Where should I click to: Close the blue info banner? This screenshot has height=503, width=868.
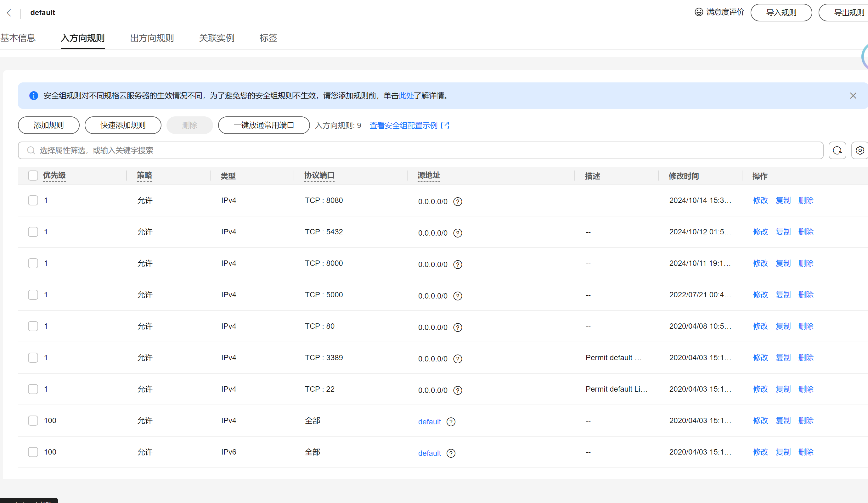[853, 96]
